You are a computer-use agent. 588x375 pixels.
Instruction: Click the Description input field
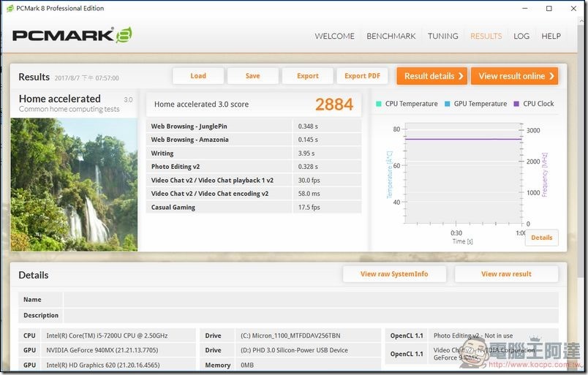[311, 315]
